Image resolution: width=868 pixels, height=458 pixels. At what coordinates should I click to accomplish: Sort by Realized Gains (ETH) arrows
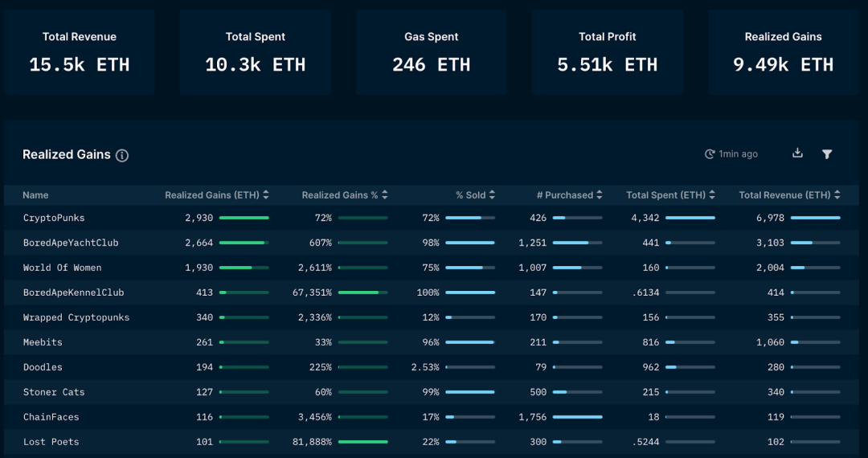(266, 194)
